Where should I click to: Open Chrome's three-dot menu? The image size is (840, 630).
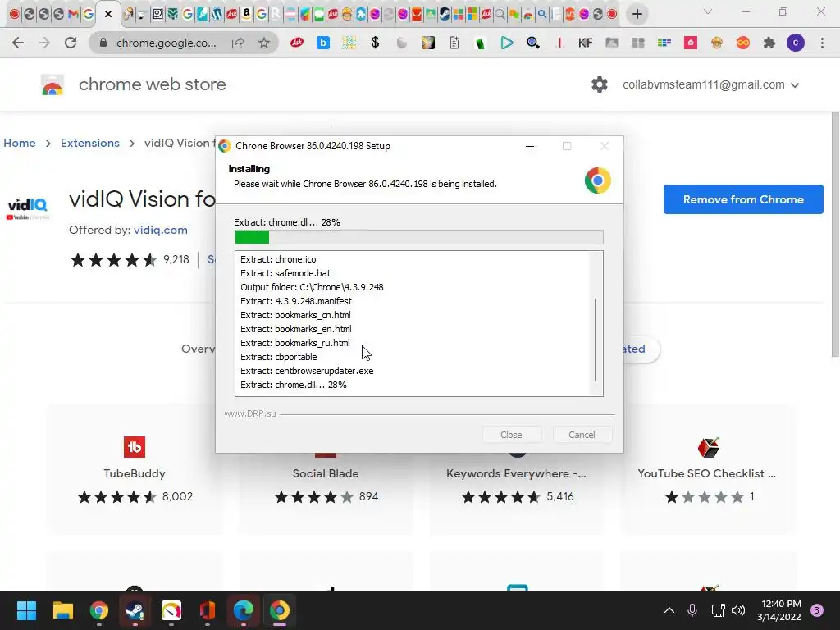click(822, 43)
